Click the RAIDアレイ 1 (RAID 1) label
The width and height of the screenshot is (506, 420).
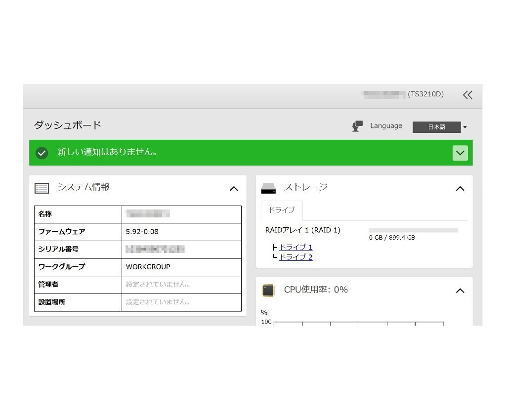point(303,230)
